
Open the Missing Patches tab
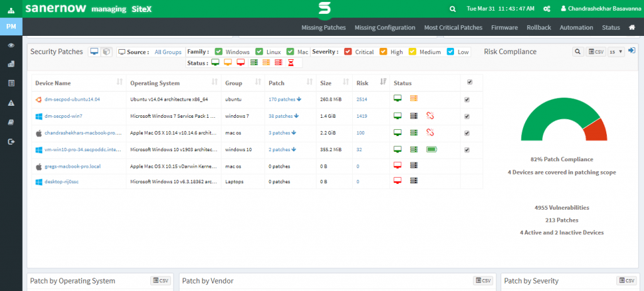(x=324, y=28)
